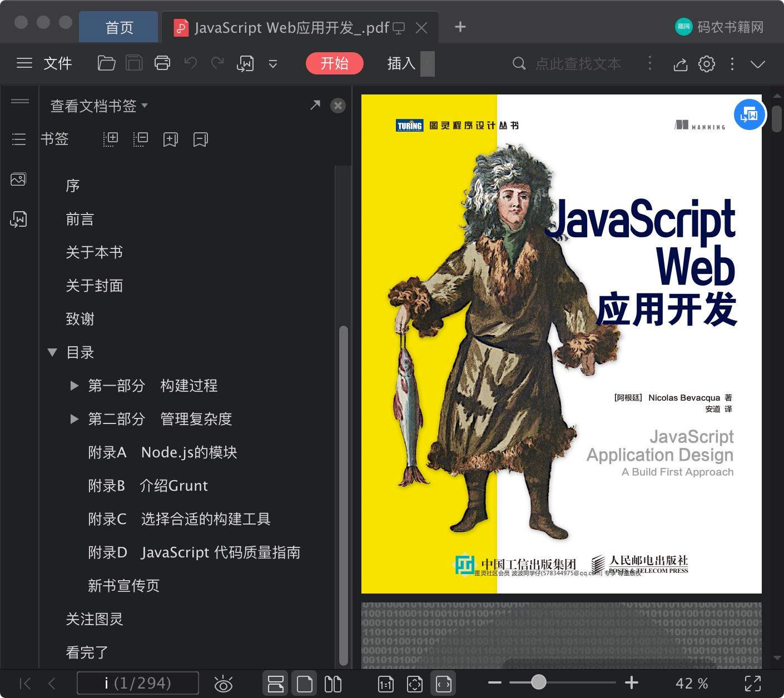
Task: Zoom in with plus button
Action: pos(631,682)
